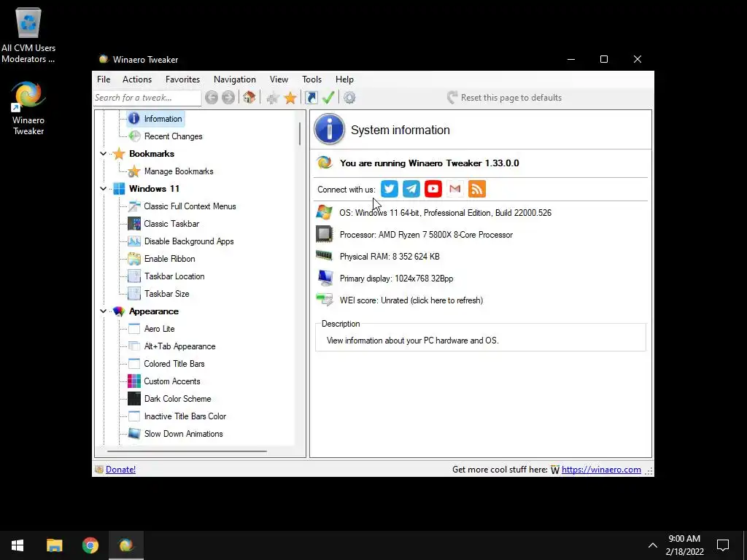Select Aero Lite tree item
The image size is (747, 560).
[159, 329]
